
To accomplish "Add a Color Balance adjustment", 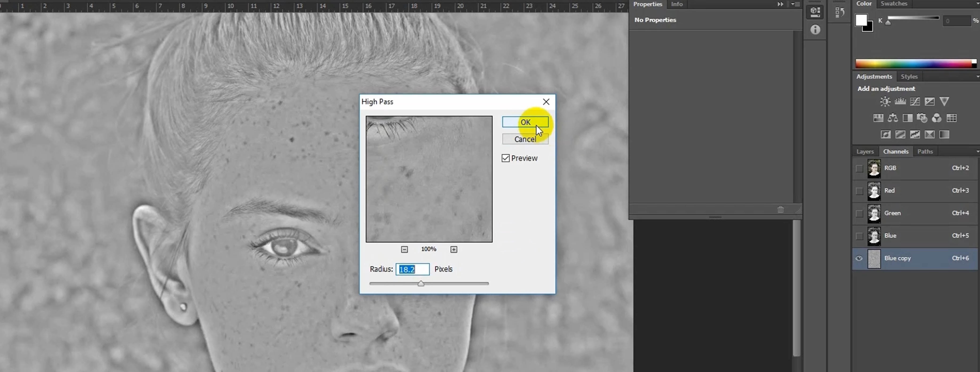I will click(893, 118).
